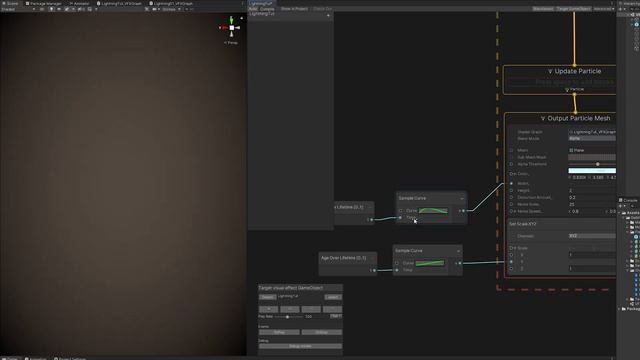Open the Gizmos dropdown in Scene toolbar

click(171, 9)
